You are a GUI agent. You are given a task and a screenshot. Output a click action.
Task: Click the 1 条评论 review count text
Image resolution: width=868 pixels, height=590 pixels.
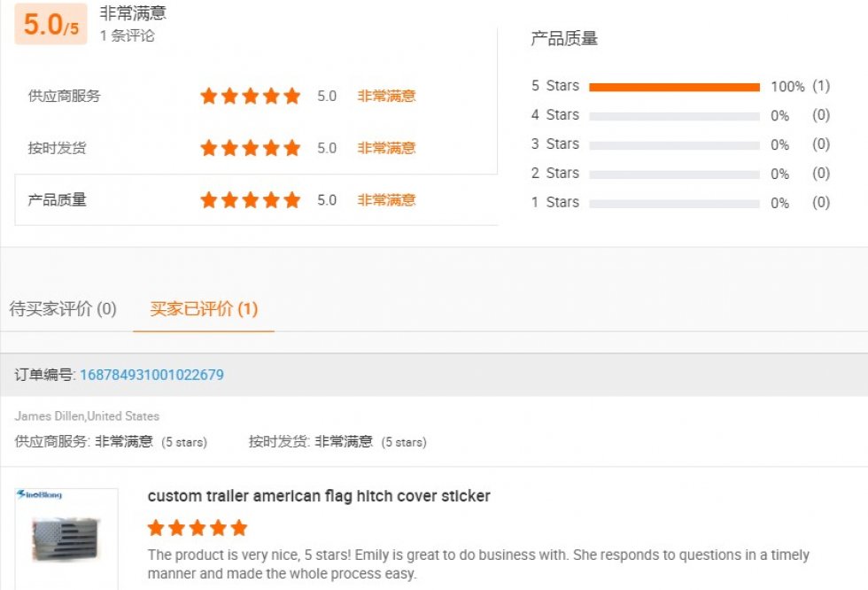point(127,35)
